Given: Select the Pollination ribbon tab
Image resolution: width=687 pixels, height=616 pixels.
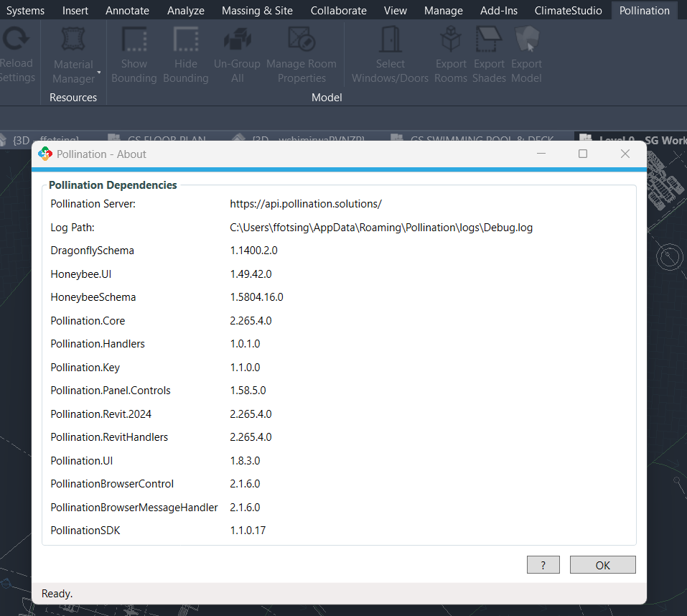Looking at the screenshot, I should pyautogui.click(x=645, y=11).
